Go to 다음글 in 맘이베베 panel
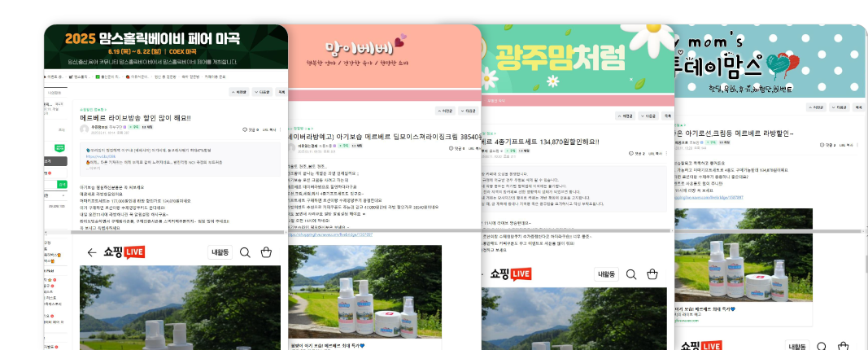Screen dimensions: 868x350 pos(469,111)
